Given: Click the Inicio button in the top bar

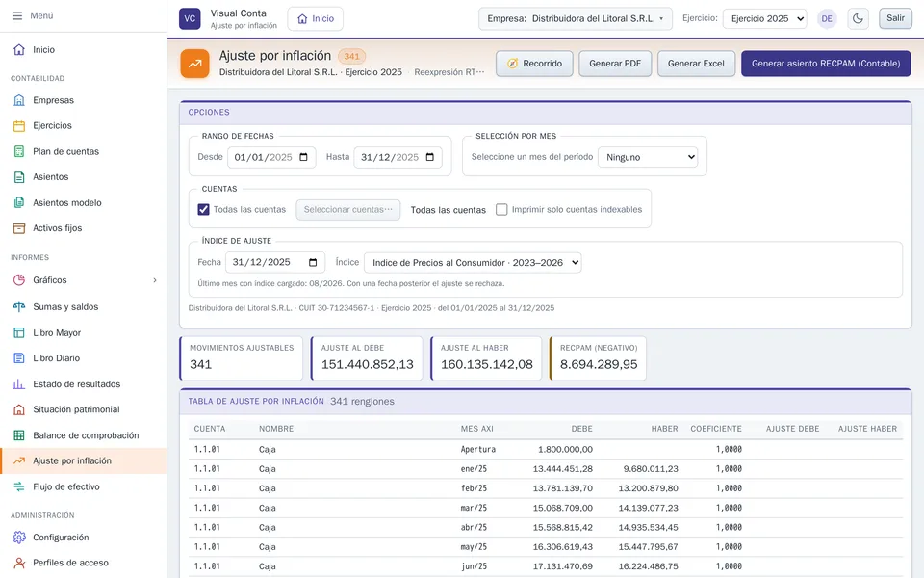Looking at the screenshot, I should click(x=316, y=19).
